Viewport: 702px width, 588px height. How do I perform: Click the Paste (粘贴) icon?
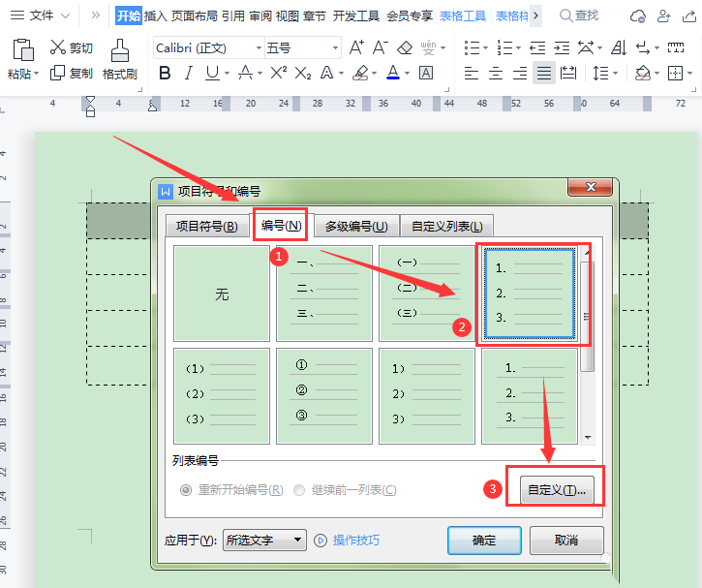tap(23, 50)
